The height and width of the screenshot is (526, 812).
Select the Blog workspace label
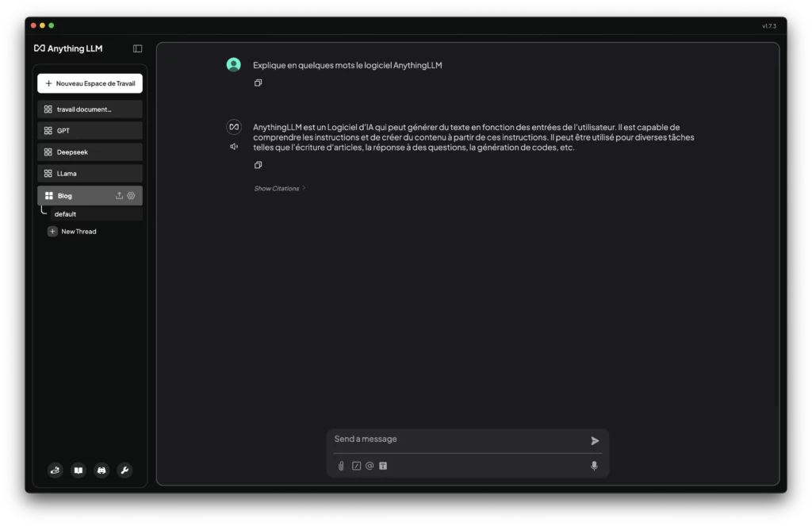(65, 196)
